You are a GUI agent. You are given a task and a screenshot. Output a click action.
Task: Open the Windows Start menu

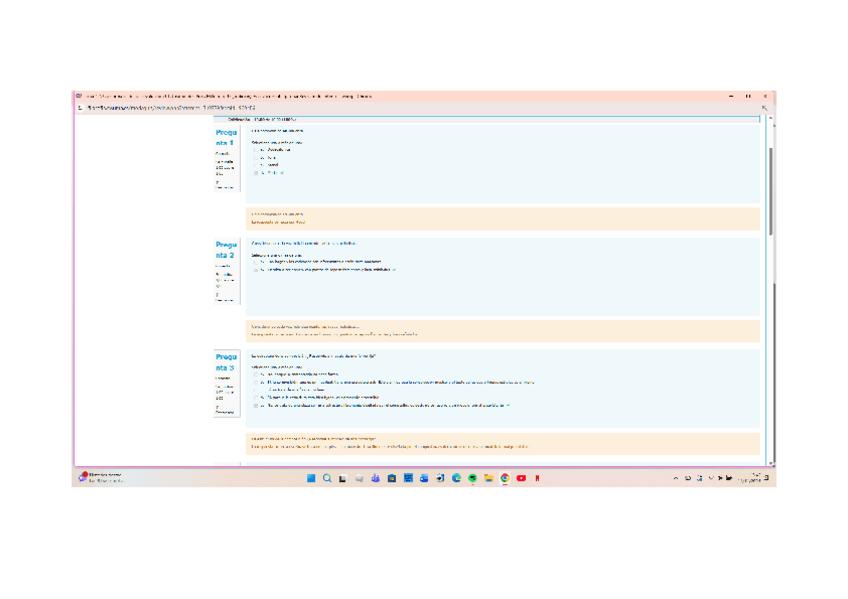[x=310, y=478]
